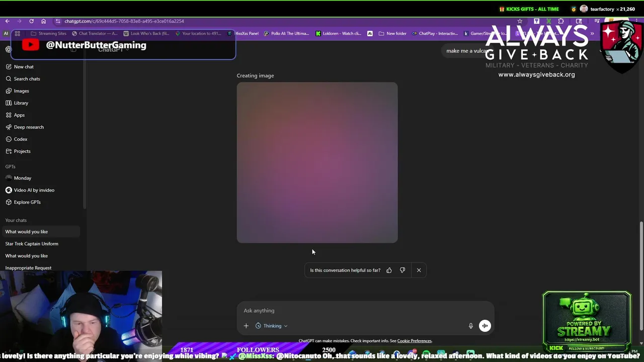Viewport: 644px width, 362px height.
Task: Show more bookmarks with the double chevron
Action: click(592, 34)
